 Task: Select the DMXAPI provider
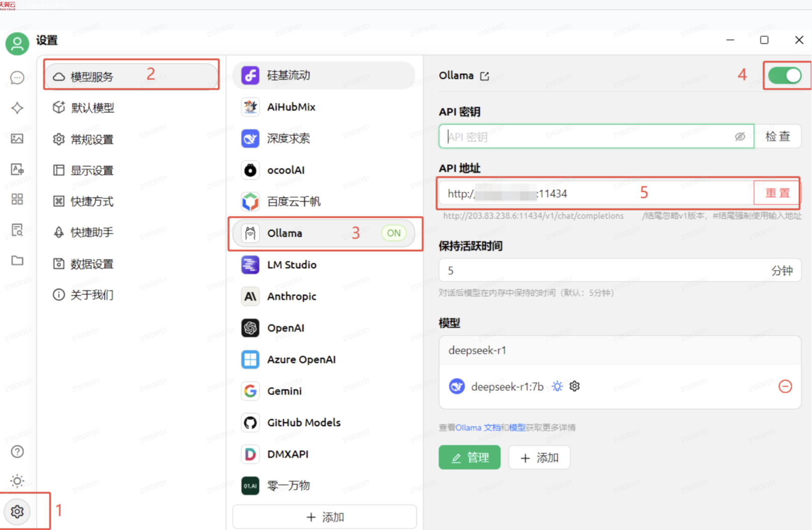pos(324,454)
